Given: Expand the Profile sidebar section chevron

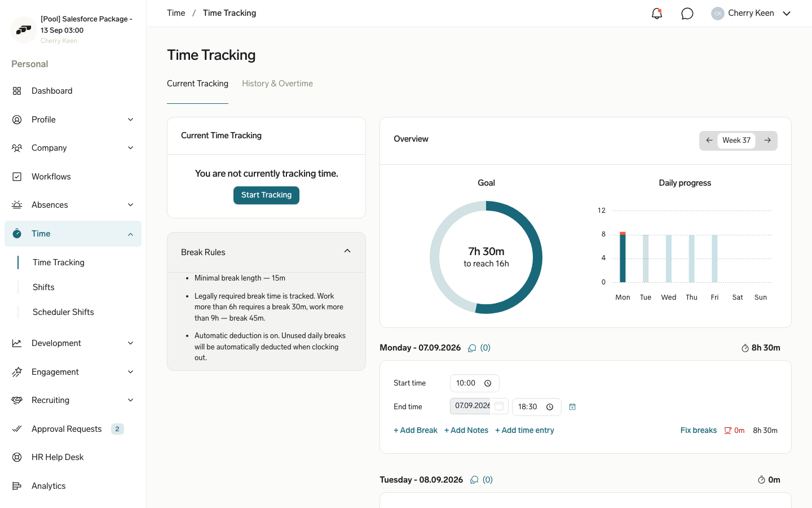Looking at the screenshot, I should tap(131, 120).
